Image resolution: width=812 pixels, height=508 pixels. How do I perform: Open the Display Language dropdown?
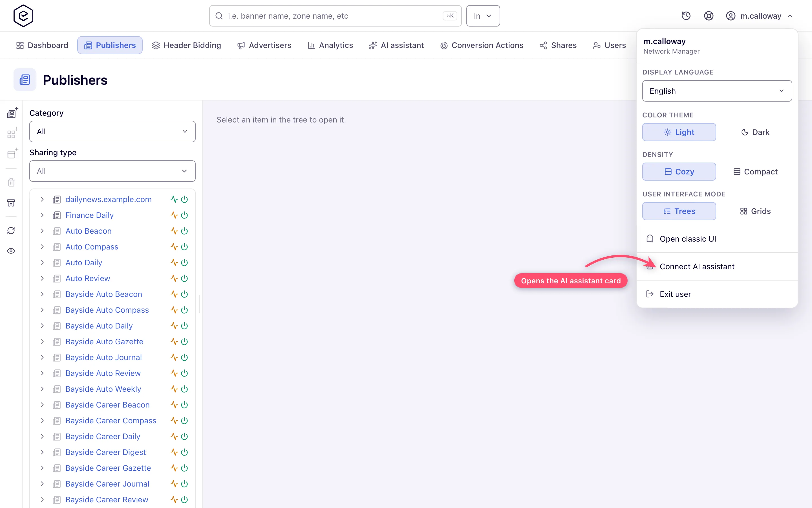(717, 91)
